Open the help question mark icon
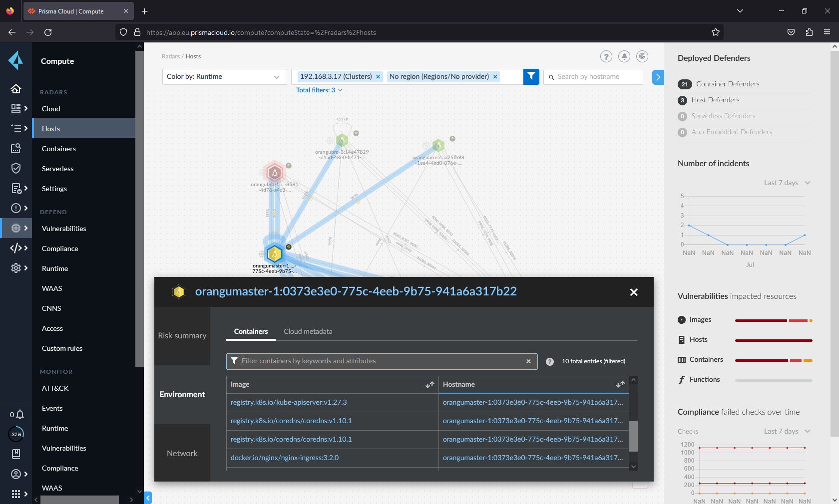Image resolution: width=839 pixels, height=504 pixels. click(x=606, y=56)
